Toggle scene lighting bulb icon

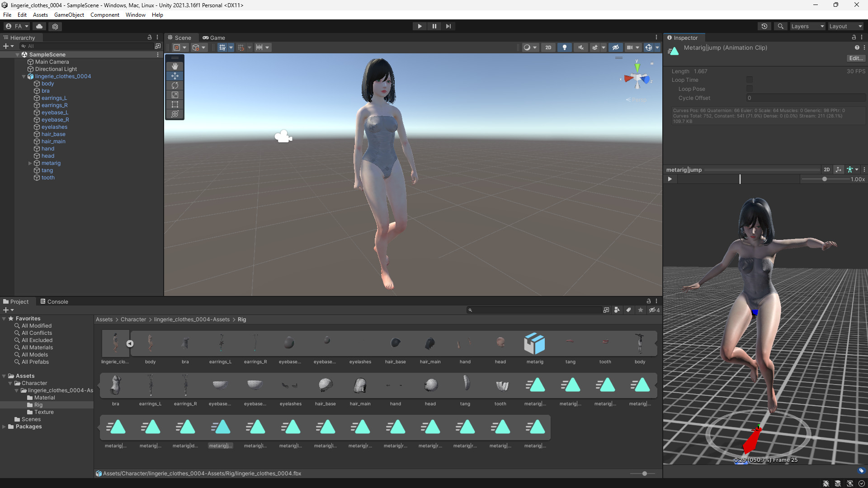pos(564,47)
